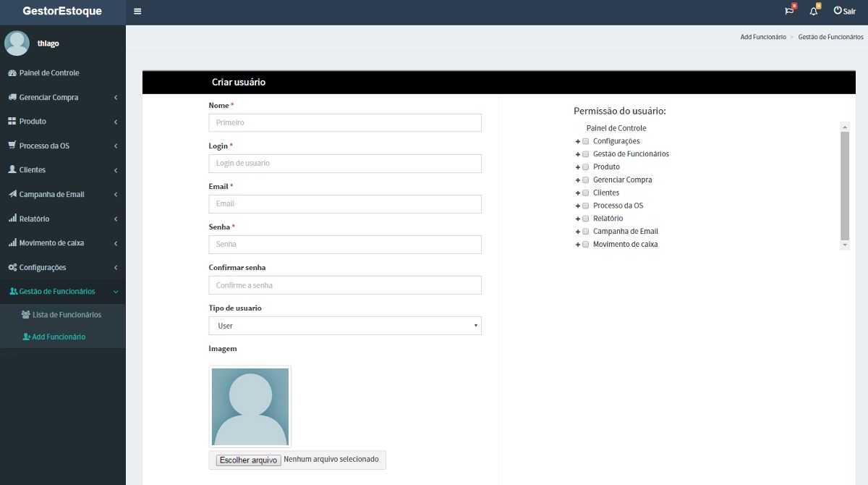The height and width of the screenshot is (485, 868).
Task: Select the Gerenciar Compra shopping cart icon
Action: pyautogui.click(x=12, y=97)
